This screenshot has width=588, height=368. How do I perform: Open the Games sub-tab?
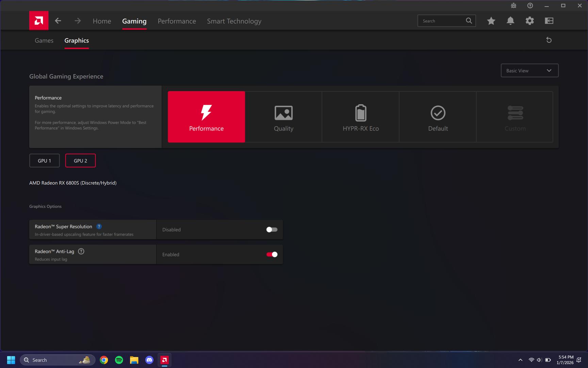[44, 41]
